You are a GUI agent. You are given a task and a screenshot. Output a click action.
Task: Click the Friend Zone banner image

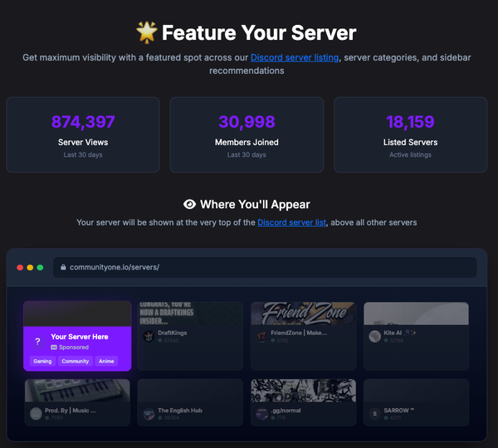point(303,313)
